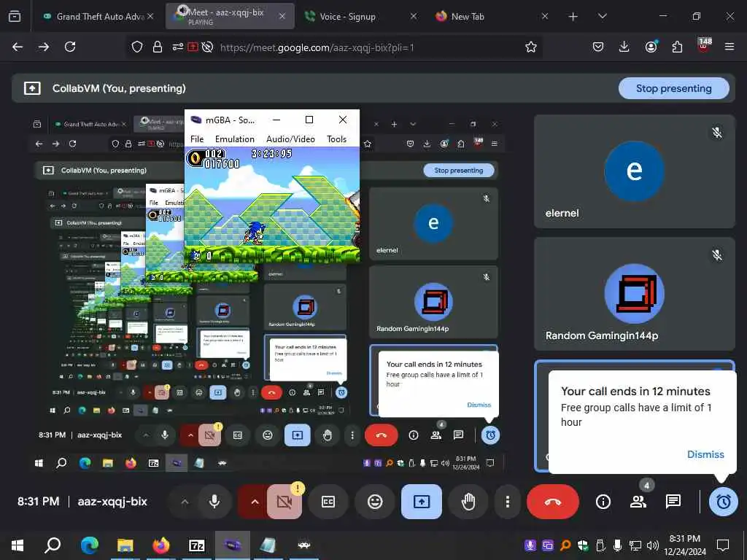This screenshot has width=747, height=560.
Task: Click the site security padlock icon
Action: point(158,47)
